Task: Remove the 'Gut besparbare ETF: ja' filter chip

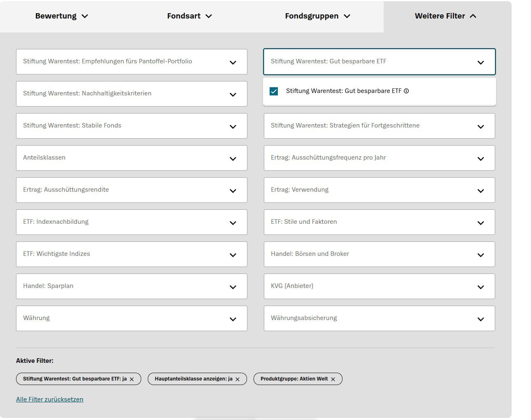Action: click(x=132, y=379)
